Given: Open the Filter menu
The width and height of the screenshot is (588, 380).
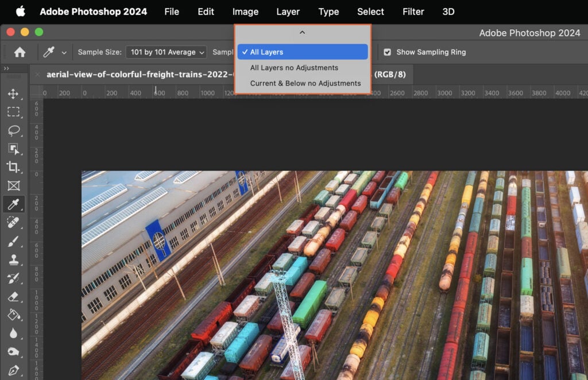Looking at the screenshot, I should pos(413,11).
